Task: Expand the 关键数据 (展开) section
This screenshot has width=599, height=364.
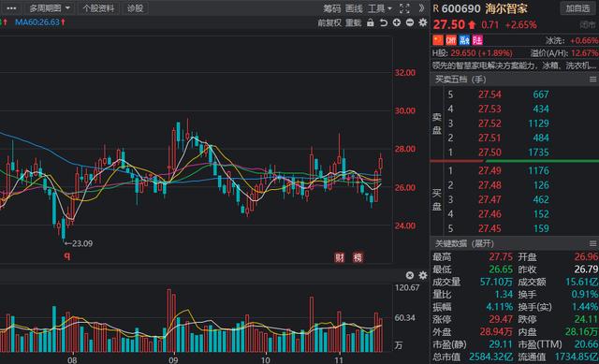Action: click(x=464, y=243)
